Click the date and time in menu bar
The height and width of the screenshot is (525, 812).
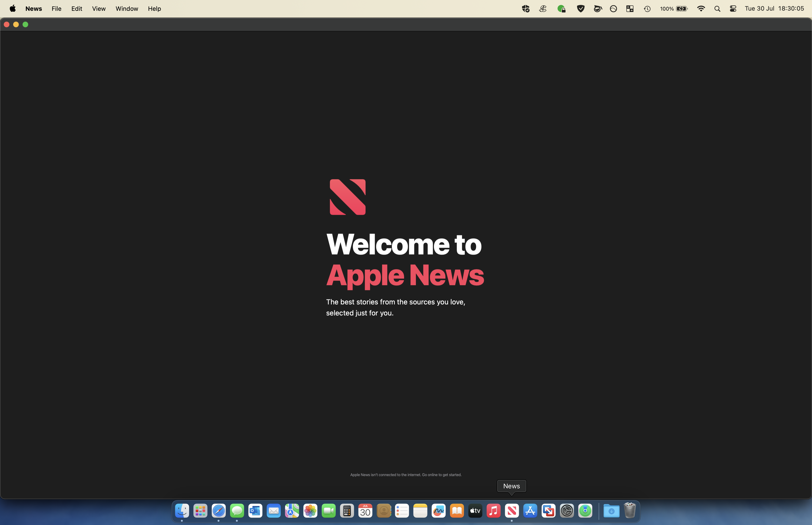(x=774, y=8)
